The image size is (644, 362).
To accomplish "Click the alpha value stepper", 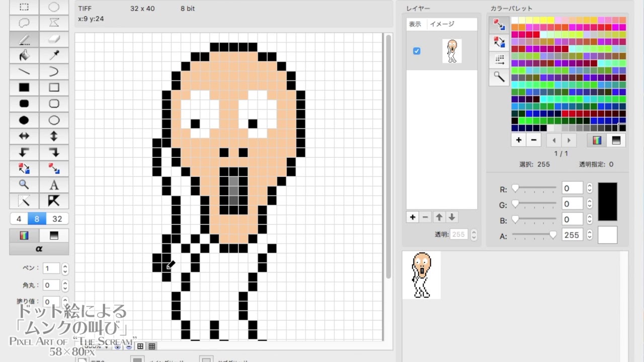I will coord(589,235).
